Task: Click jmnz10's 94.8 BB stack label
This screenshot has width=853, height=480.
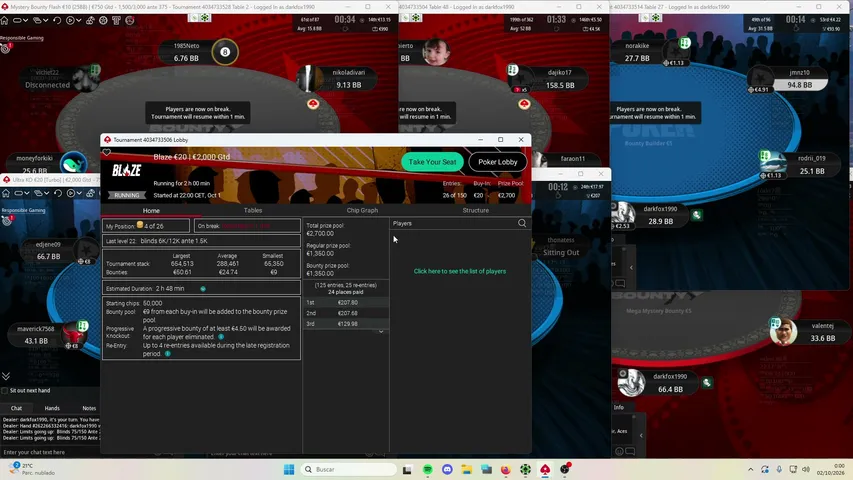Action: [x=800, y=85]
